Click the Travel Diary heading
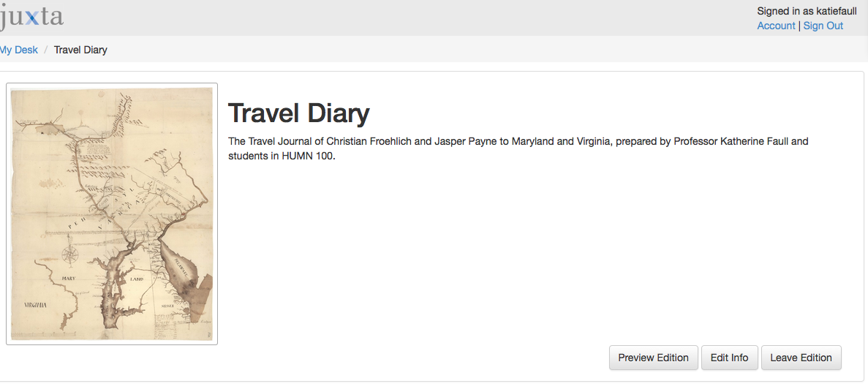This screenshot has height=392, width=868. coord(298,113)
